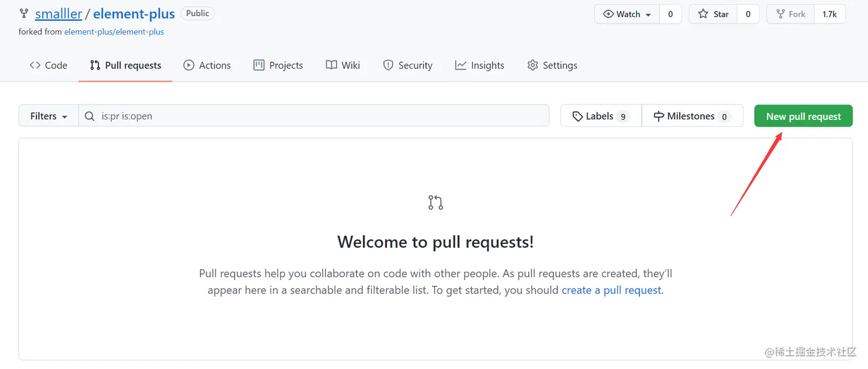Open the Insights tab
Viewport: 868px width, 369px height.
[479, 65]
